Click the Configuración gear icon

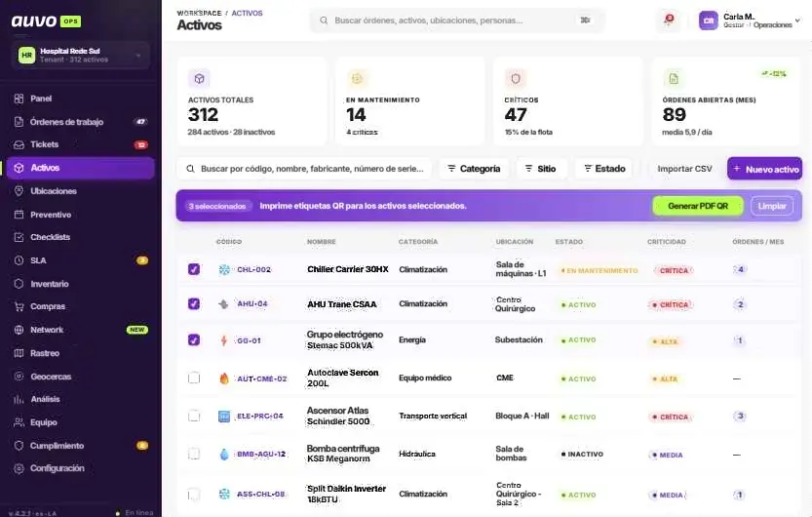[x=19, y=468]
